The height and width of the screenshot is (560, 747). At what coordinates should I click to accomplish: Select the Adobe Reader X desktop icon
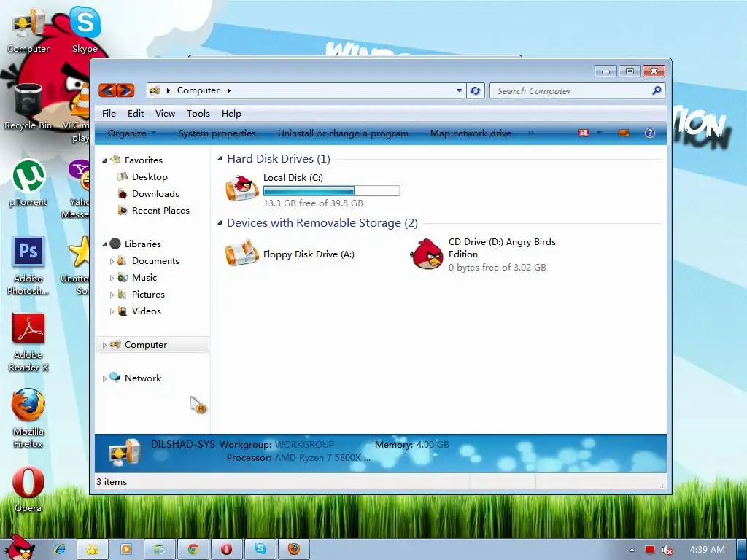(x=28, y=343)
